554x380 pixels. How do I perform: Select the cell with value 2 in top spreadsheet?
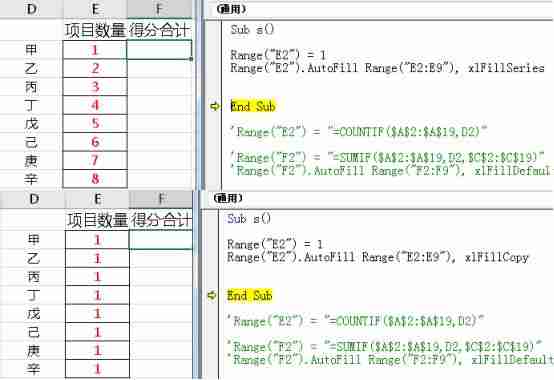point(95,68)
